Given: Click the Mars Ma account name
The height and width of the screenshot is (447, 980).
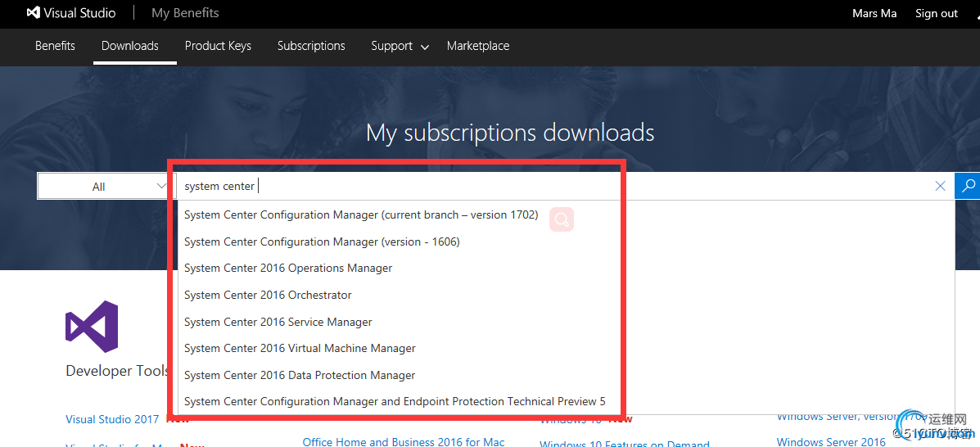Looking at the screenshot, I should (x=874, y=13).
